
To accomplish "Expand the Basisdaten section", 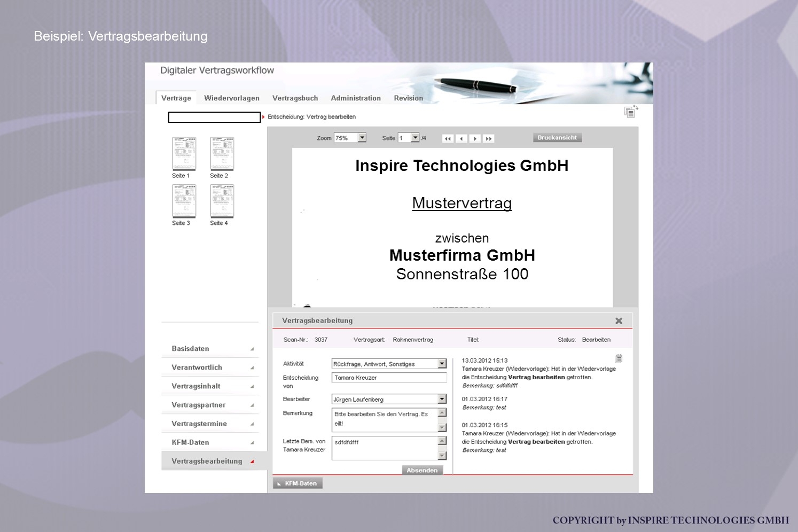I will pyautogui.click(x=210, y=349).
